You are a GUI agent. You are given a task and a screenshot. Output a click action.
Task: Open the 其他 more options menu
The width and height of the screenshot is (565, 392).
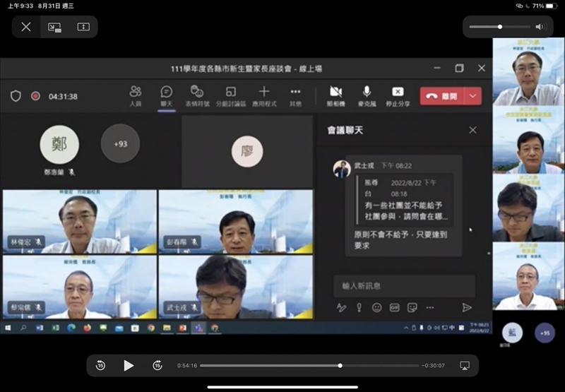pos(295,95)
